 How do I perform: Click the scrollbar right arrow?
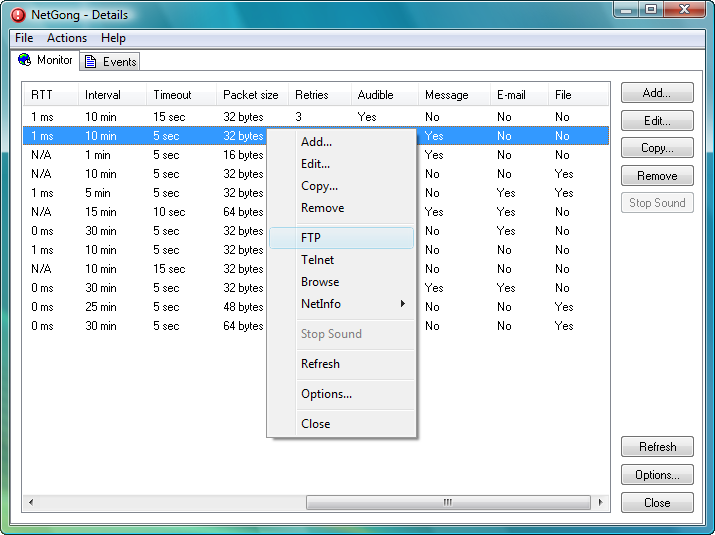pyautogui.click(x=600, y=503)
